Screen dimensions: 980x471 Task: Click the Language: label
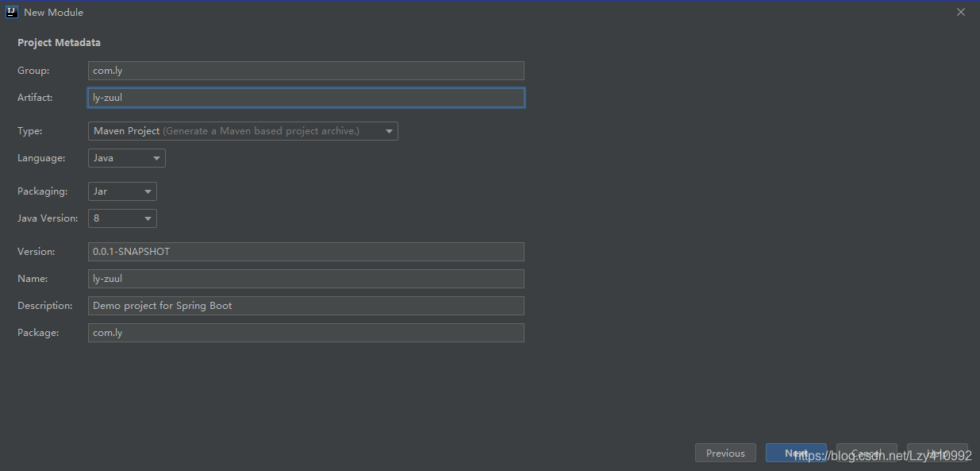click(41, 158)
